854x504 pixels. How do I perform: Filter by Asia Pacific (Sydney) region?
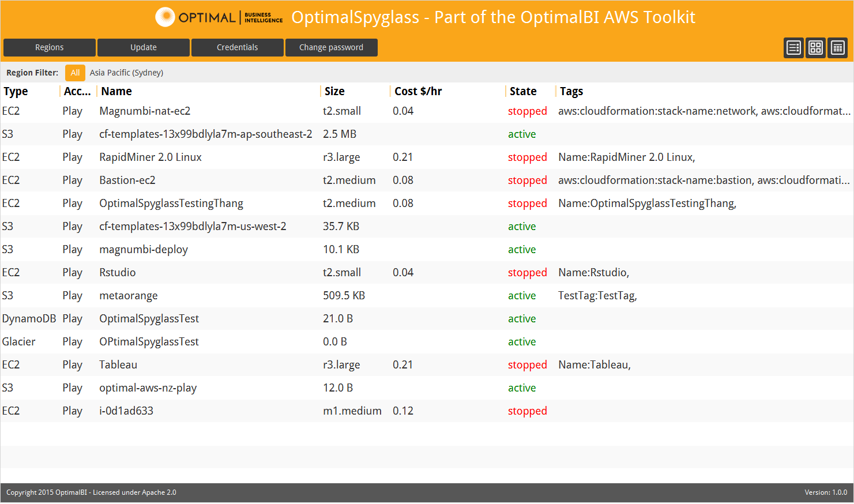point(126,73)
